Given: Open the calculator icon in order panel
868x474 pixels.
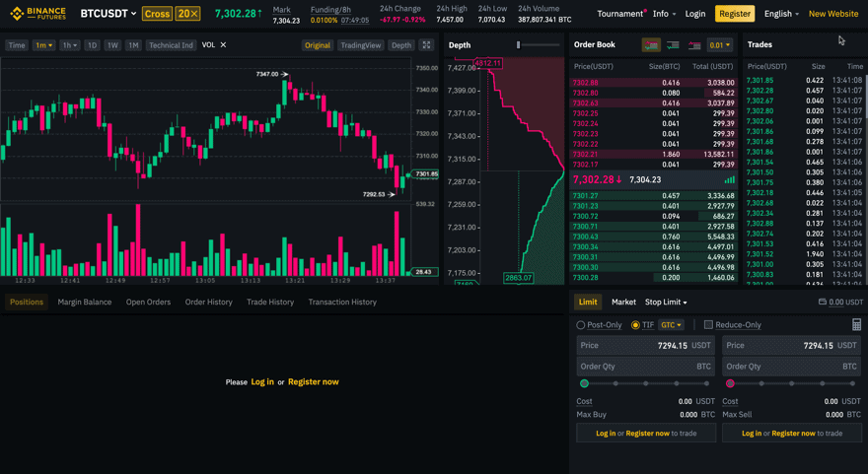Looking at the screenshot, I should (x=856, y=324).
